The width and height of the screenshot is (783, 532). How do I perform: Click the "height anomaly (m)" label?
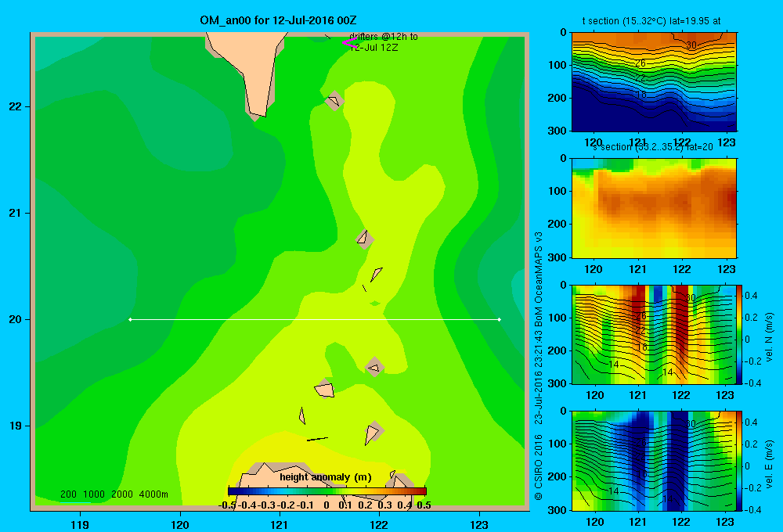pos(326,477)
